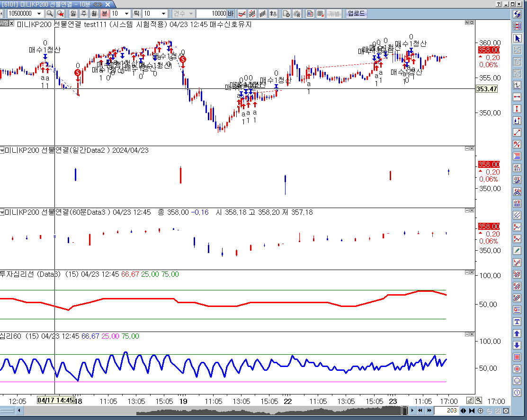
Task: Click the blue up-arrow icon in right sidebar
Action: [517, 333]
